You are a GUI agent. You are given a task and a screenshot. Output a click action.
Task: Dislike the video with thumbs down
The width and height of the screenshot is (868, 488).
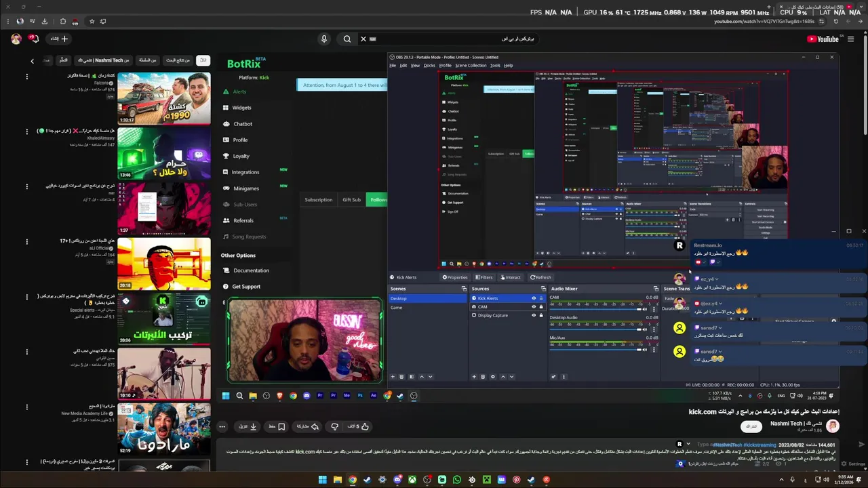click(x=334, y=426)
